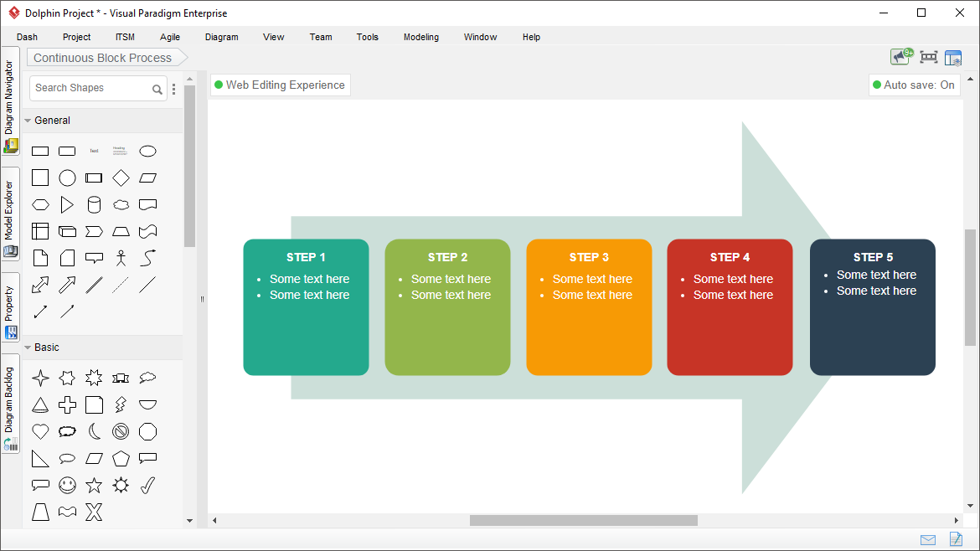Select the 5-point Star shape in Basic
980x551 pixels.
point(94,486)
